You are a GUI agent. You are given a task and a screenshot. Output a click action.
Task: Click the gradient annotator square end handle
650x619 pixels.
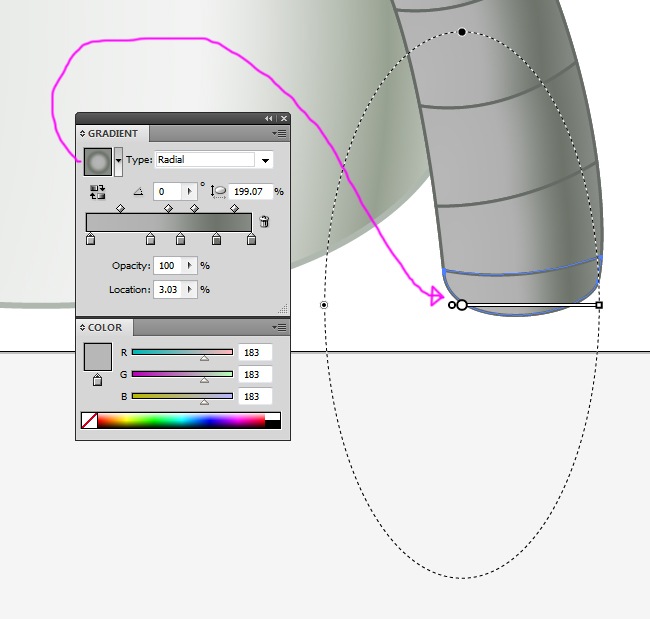pyautogui.click(x=599, y=305)
